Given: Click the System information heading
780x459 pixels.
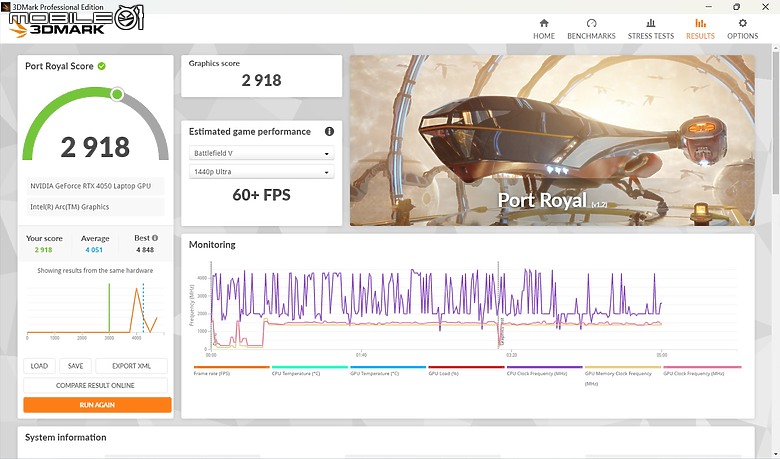Looking at the screenshot, I should tap(66, 438).
